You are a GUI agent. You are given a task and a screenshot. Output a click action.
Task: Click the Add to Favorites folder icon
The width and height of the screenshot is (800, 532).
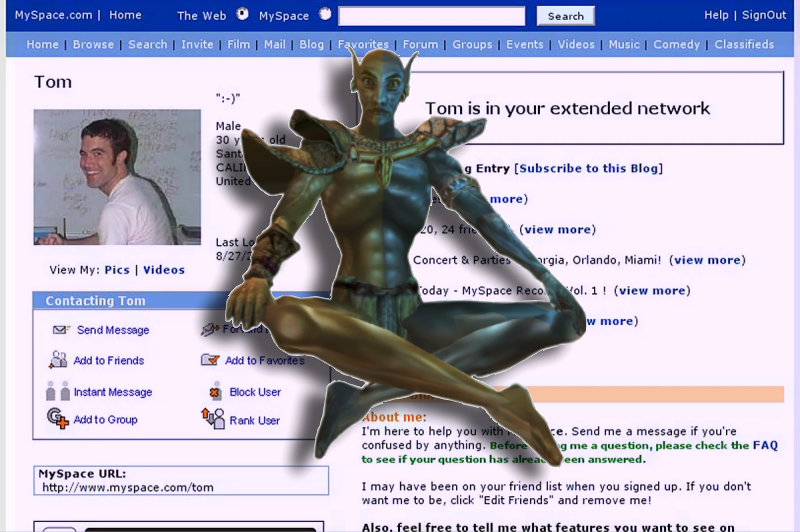pos(210,360)
